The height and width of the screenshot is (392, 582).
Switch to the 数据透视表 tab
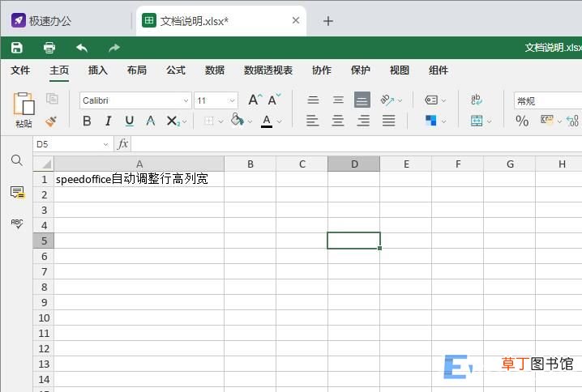click(x=268, y=70)
